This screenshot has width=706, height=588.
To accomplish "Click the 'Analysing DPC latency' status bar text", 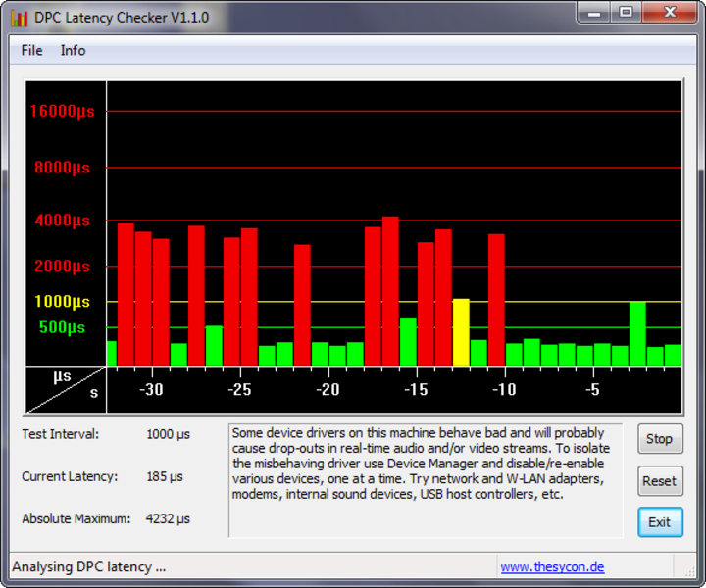I will (x=89, y=566).
